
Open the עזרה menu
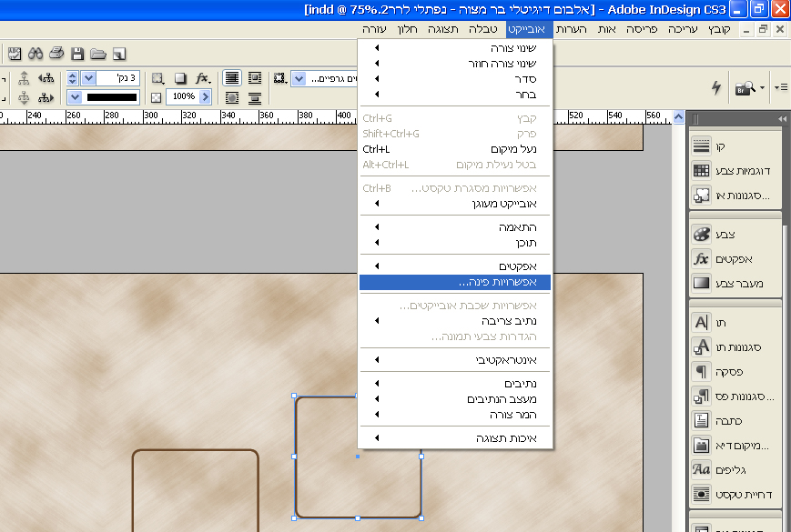pyautogui.click(x=374, y=29)
